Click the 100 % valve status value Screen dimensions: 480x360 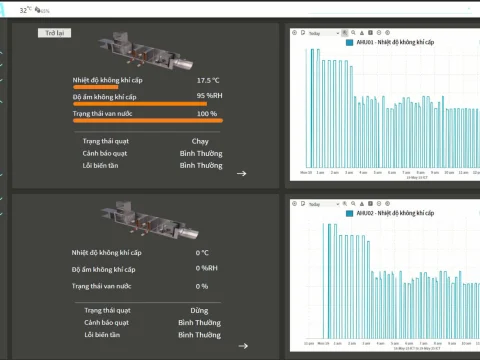(207, 114)
